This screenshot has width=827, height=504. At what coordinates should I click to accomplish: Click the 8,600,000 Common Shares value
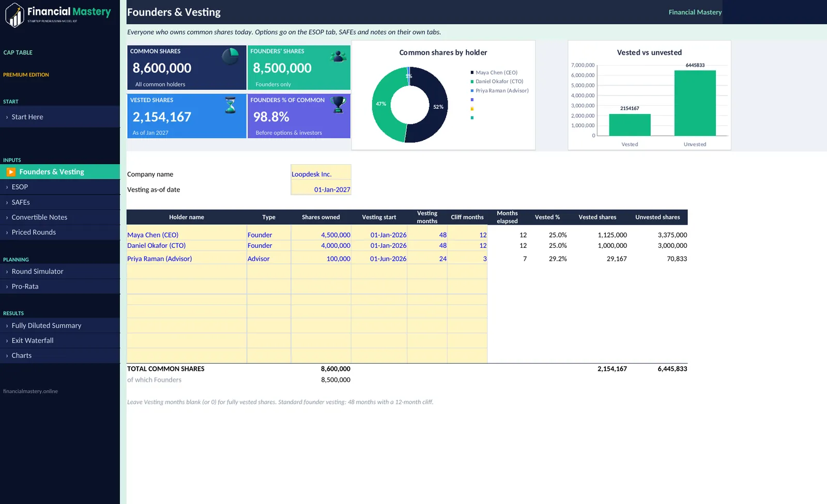[162, 68]
